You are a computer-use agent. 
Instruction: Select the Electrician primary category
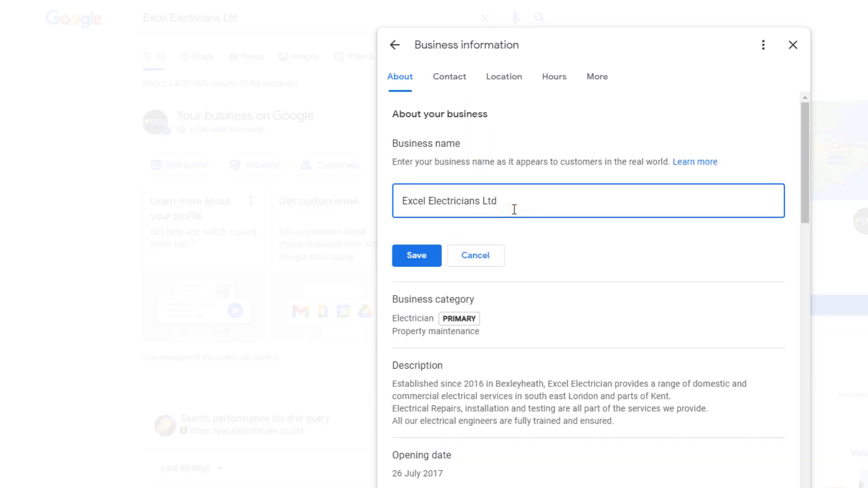coord(413,318)
